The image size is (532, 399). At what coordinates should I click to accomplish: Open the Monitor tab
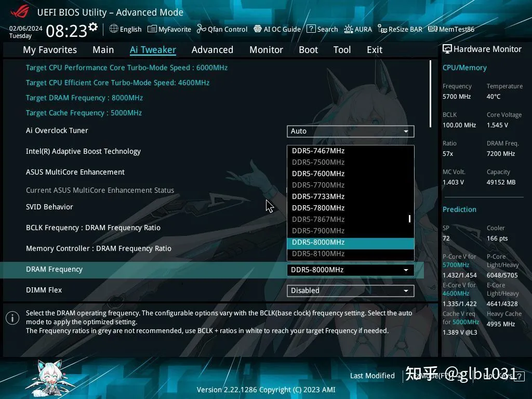coord(267,50)
